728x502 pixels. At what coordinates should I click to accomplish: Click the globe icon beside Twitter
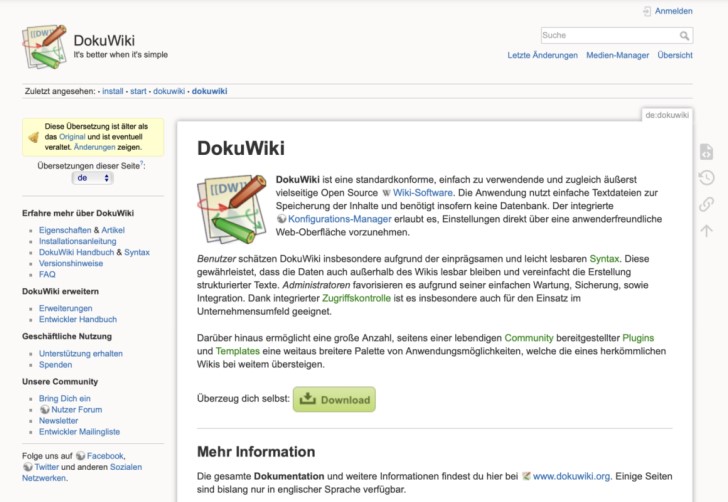(x=27, y=467)
